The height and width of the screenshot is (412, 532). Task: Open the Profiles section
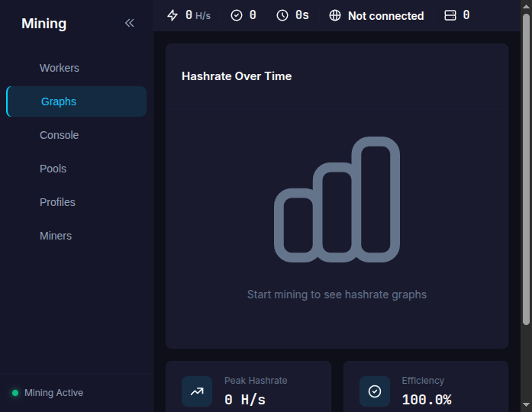pyautogui.click(x=57, y=202)
